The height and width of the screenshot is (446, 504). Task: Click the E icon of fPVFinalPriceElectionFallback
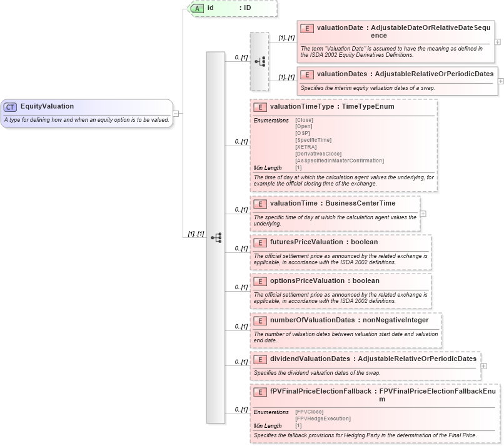[x=260, y=392]
